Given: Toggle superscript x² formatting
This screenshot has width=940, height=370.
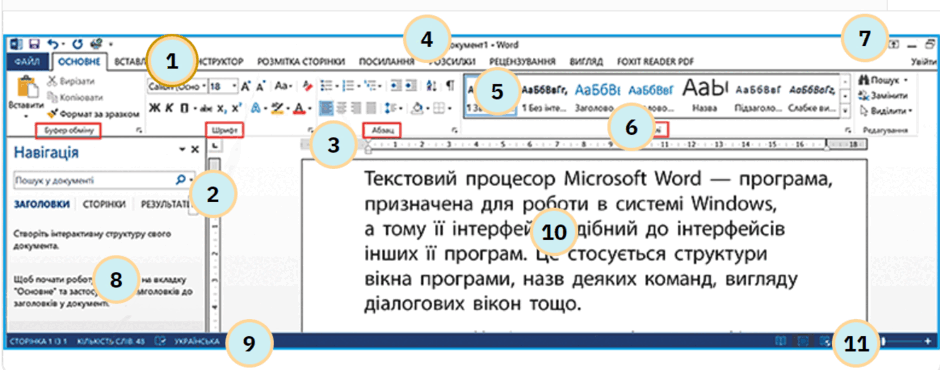Looking at the screenshot, I should 236,108.
